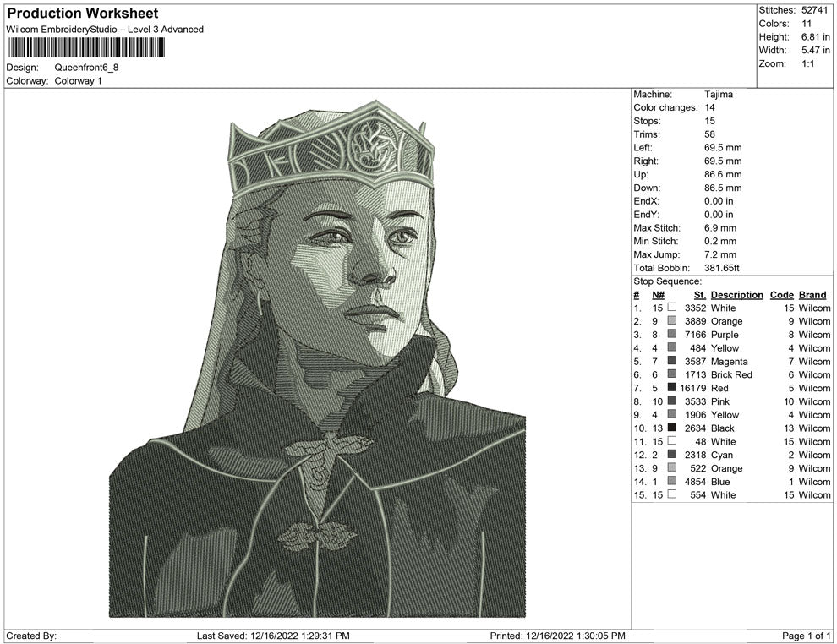
Task: Select the Black thread swatch
Action: pyautogui.click(x=672, y=428)
